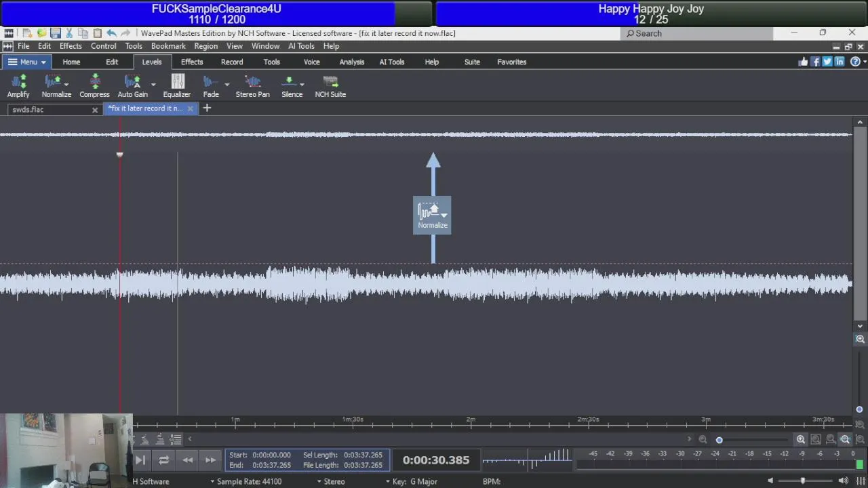Expand the Fade dropdown arrow
This screenshot has width=868, height=488.
(x=226, y=85)
